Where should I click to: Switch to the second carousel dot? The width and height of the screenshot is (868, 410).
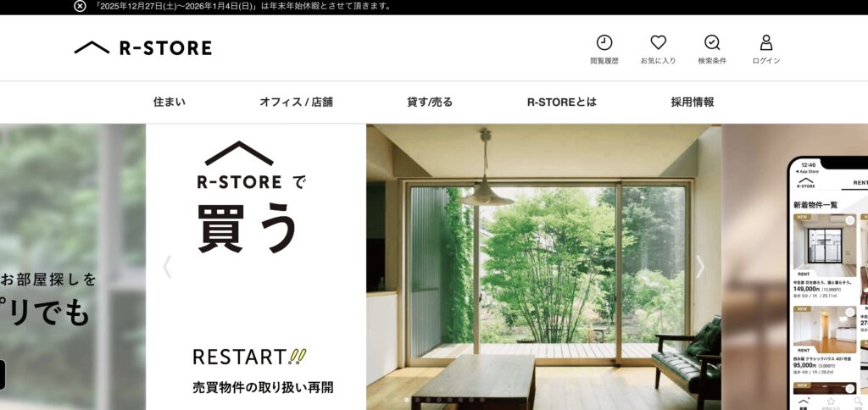pos(417,400)
